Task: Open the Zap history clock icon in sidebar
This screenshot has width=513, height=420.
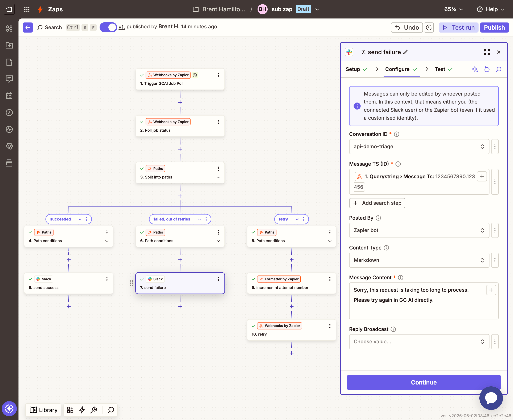Action: click(x=9, y=113)
